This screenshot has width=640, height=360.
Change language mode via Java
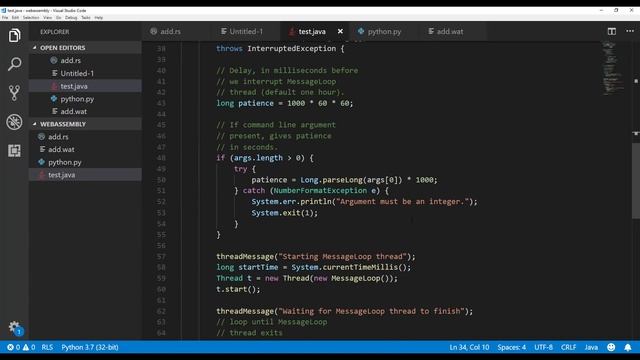coord(591,347)
